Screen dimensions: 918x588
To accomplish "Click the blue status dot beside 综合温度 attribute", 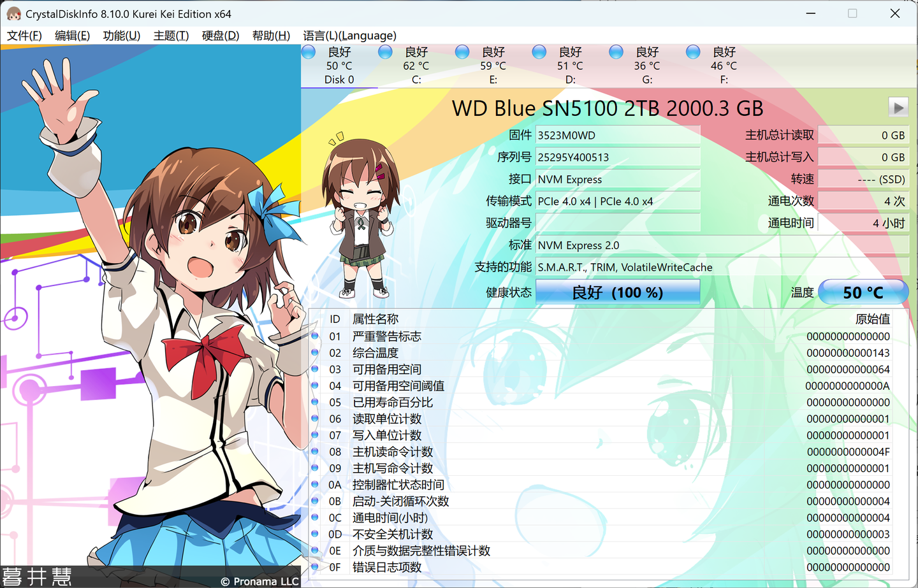I will [x=315, y=353].
